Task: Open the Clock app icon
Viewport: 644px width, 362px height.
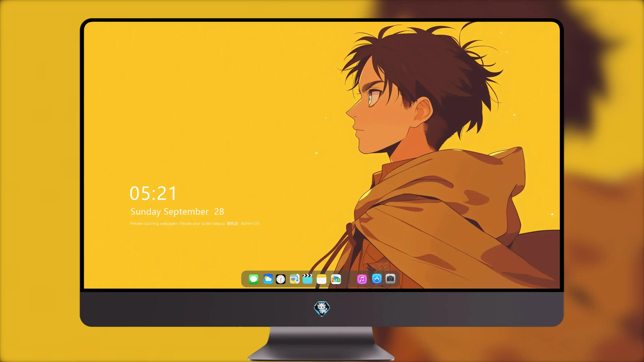Action: click(281, 279)
